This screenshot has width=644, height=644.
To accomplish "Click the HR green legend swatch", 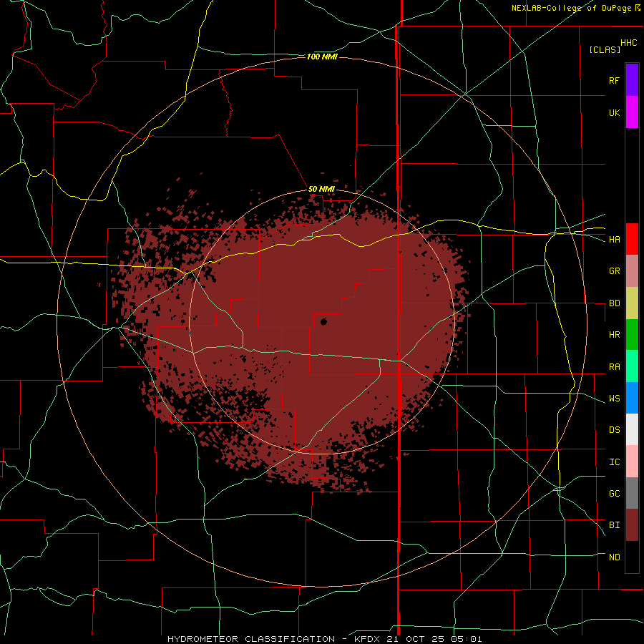I will click(x=632, y=335).
